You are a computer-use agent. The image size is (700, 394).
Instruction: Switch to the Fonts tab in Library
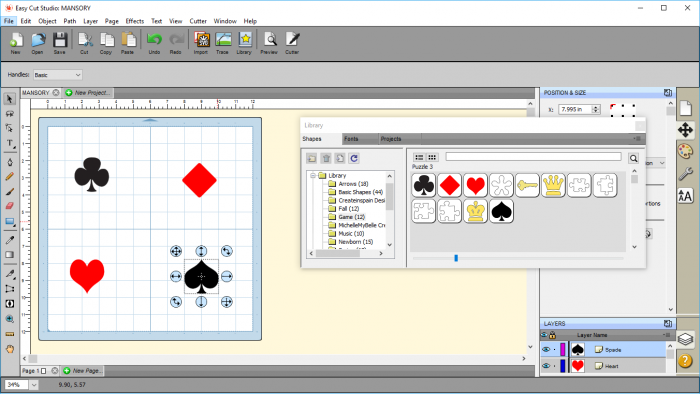click(351, 139)
